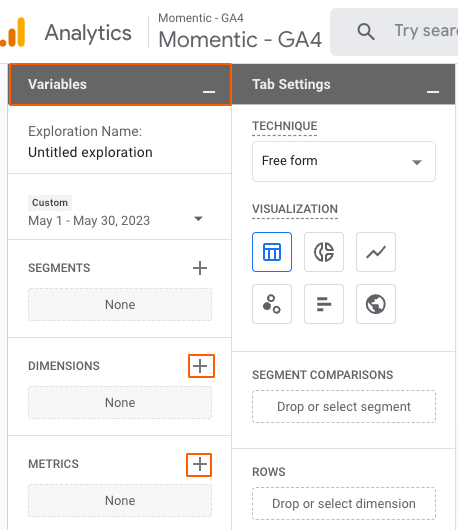Click the Exploration Name: label
This screenshot has width=458, height=530.
click(85, 131)
